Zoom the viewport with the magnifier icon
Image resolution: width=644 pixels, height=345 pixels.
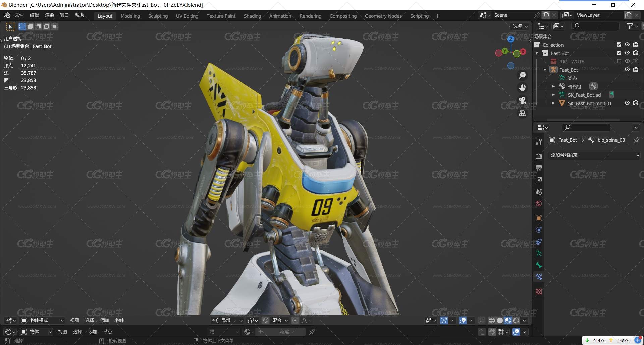pyautogui.click(x=522, y=76)
